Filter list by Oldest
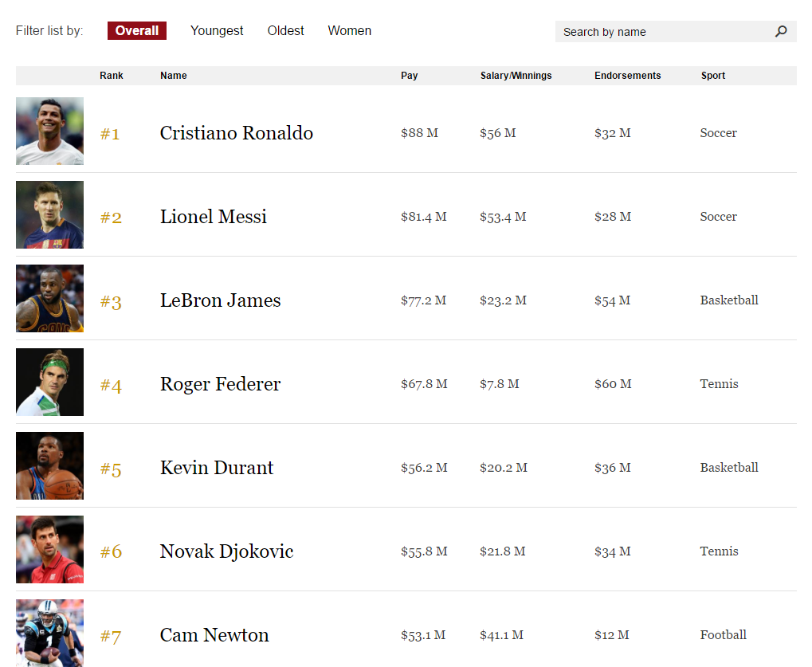Viewport: 812px width, 667px height. (x=285, y=30)
